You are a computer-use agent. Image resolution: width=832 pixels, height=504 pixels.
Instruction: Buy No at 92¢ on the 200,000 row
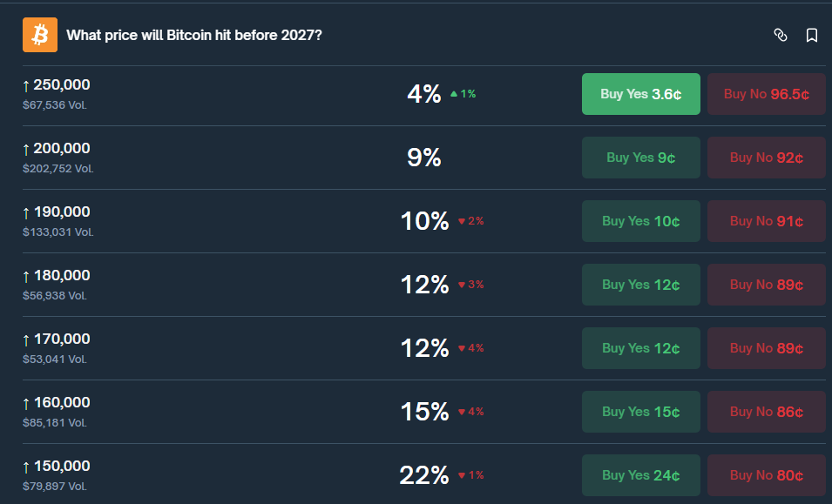coord(766,158)
